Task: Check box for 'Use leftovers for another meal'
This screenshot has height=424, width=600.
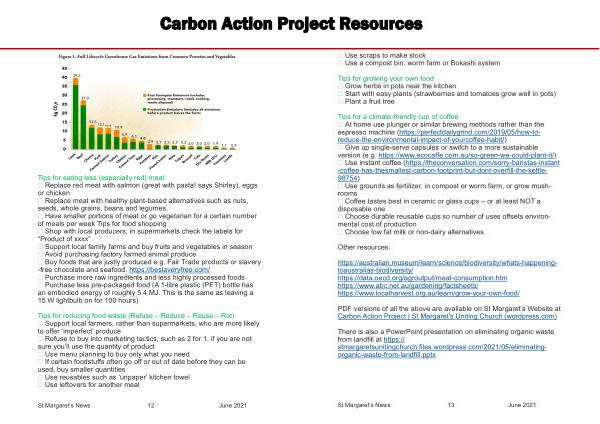Action: point(40,385)
